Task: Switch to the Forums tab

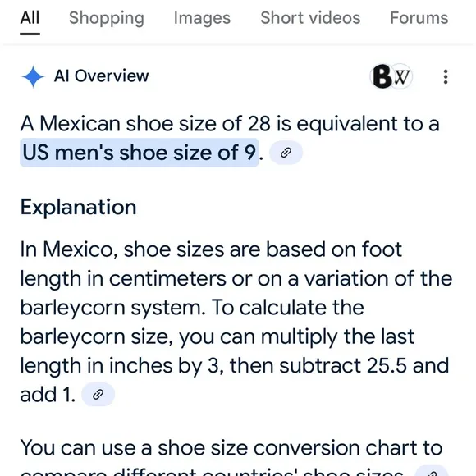Action: click(419, 17)
